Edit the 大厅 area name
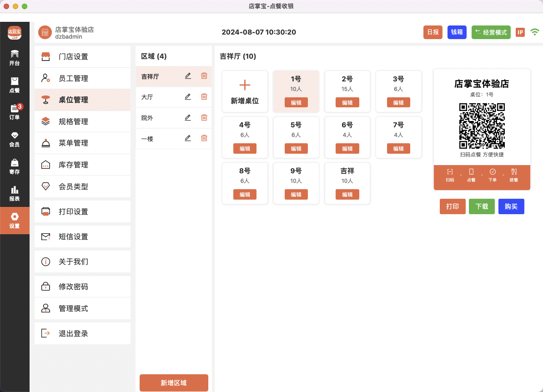 (188, 96)
